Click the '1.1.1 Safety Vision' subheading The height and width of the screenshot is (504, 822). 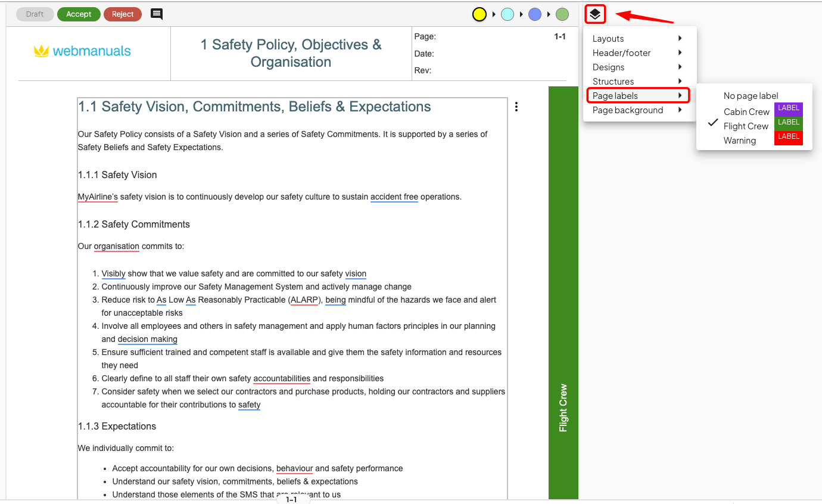[117, 175]
